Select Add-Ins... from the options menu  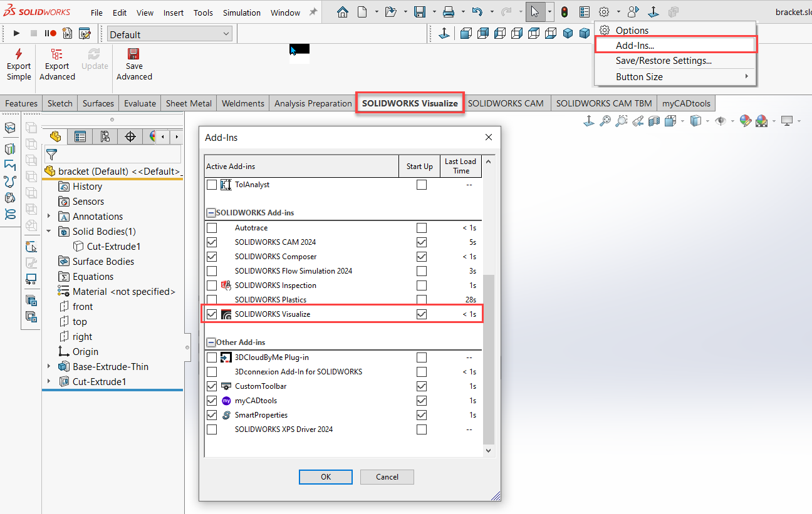click(x=635, y=45)
